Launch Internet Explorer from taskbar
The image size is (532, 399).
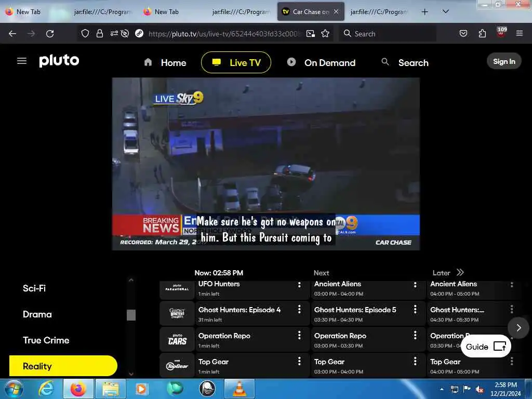tap(46, 389)
